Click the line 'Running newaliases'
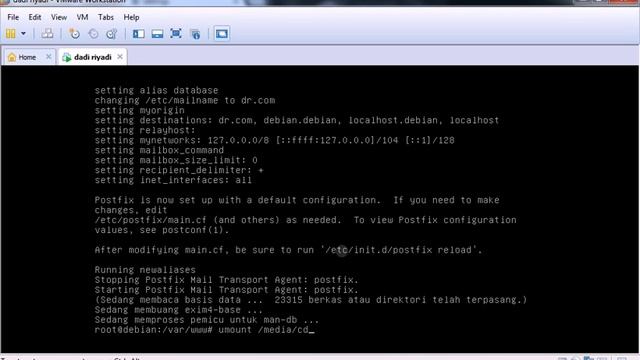The width and height of the screenshot is (640, 360). [x=145, y=270]
